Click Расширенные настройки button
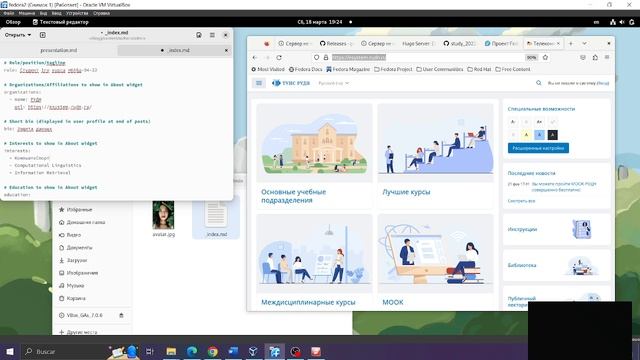Viewport: 640px width, 360px height. (538, 148)
